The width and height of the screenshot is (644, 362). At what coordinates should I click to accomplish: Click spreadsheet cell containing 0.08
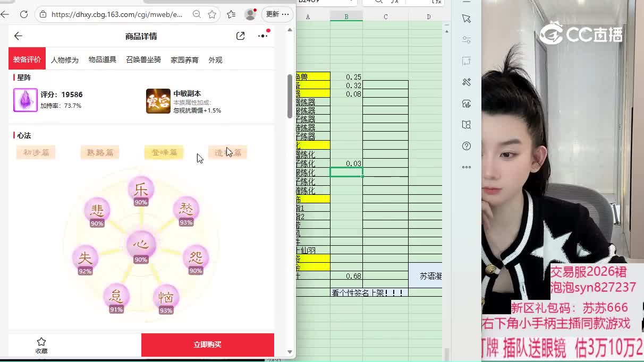tap(346, 94)
